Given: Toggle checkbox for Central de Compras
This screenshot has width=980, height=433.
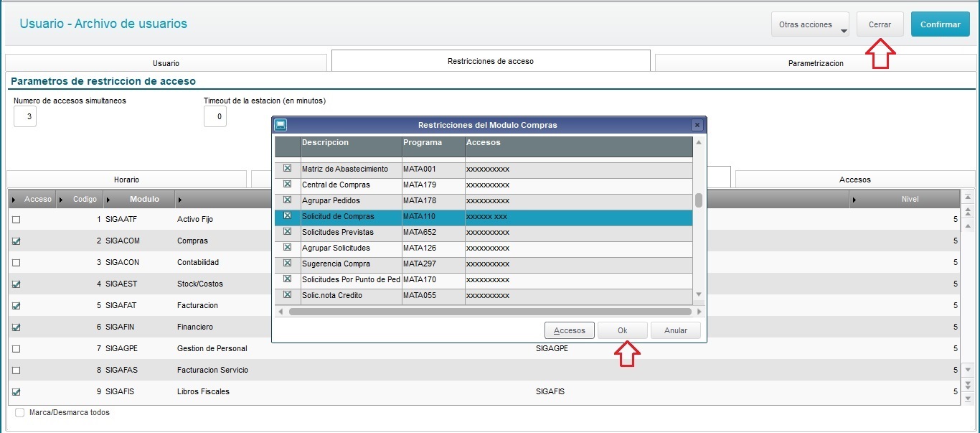Looking at the screenshot, I should point(287,185).
